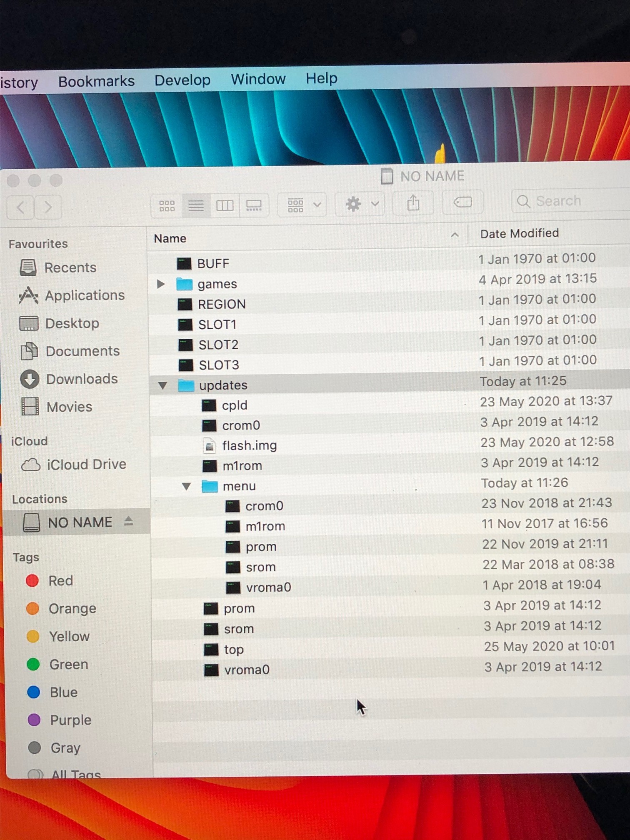Select prom dated 3 Apr 2019
Viewport: 630px width, 840px height.
click(x=390, y=607)
